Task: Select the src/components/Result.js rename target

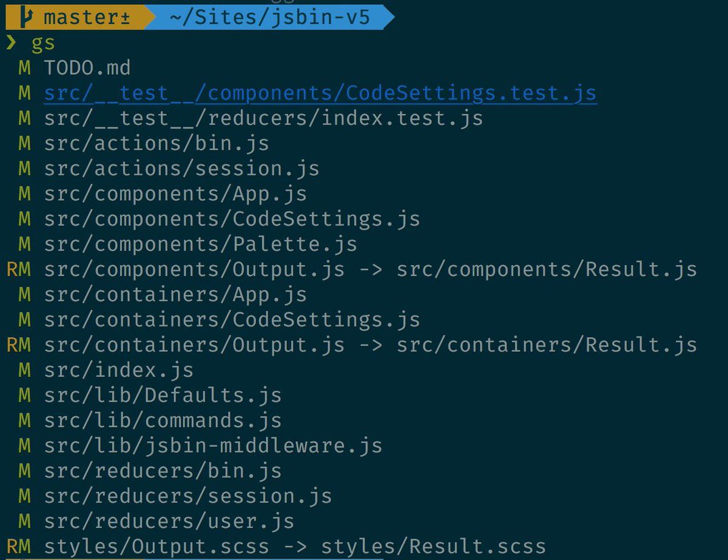Action: (547, 269)
